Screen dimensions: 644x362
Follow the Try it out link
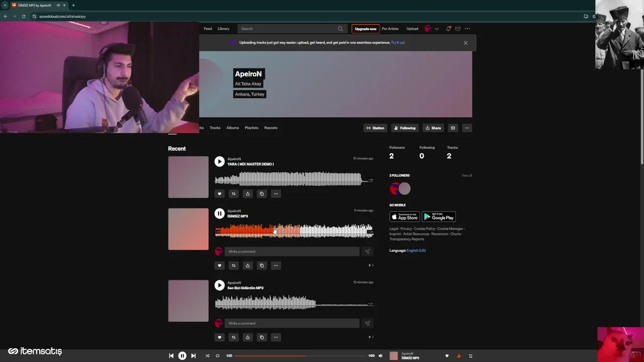(397, 43)
